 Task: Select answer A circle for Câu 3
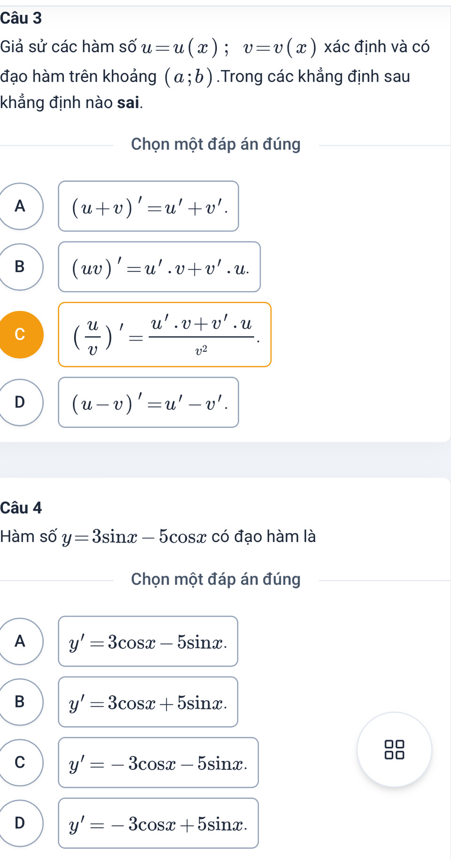pos(20,206)
